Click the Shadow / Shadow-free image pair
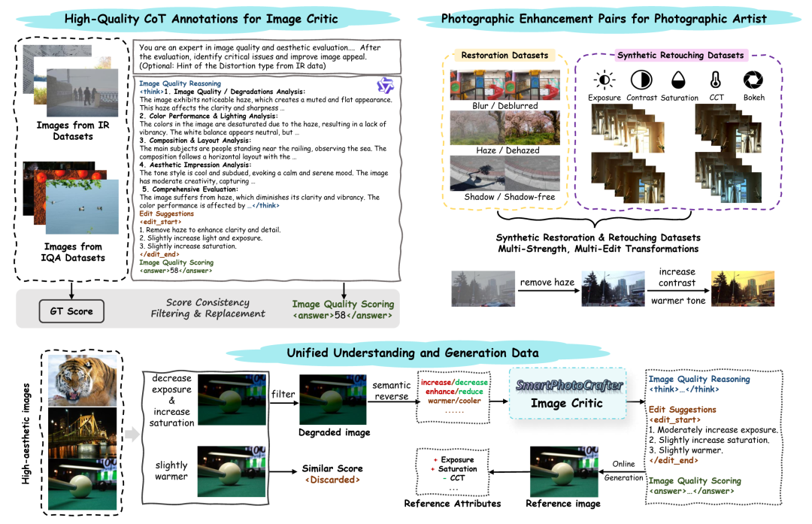 [x=505, y=174]
